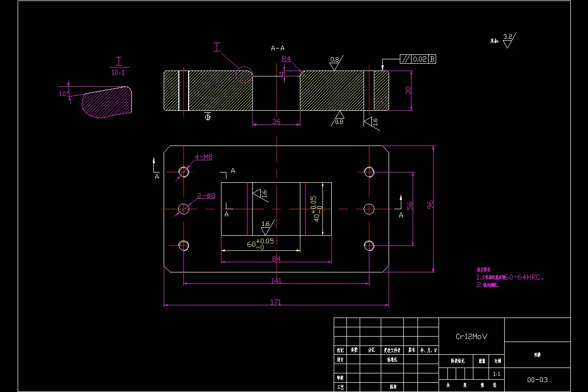Select the 4-M8 hole callout
This screenshot has width=588, height=392.
tap(204, 157)
